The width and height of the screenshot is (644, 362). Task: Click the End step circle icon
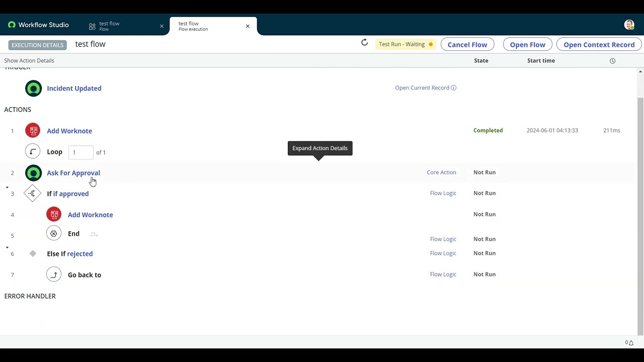point(54,233)
